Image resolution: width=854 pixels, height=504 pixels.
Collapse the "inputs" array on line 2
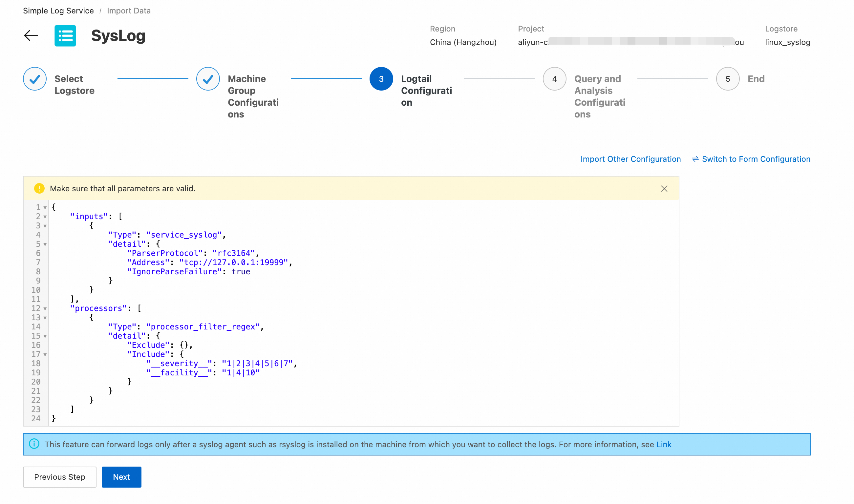(x=45, y=217)
